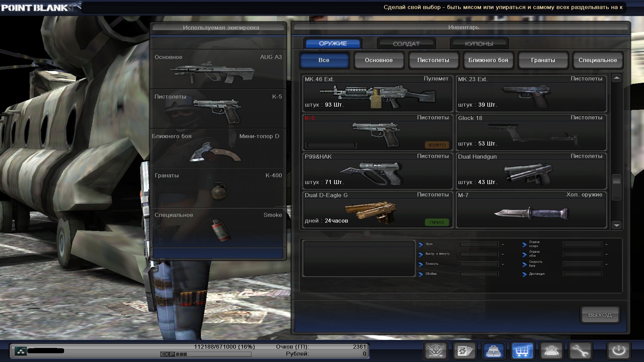
Task: Filter by Пистолеты
Action: 433,60
